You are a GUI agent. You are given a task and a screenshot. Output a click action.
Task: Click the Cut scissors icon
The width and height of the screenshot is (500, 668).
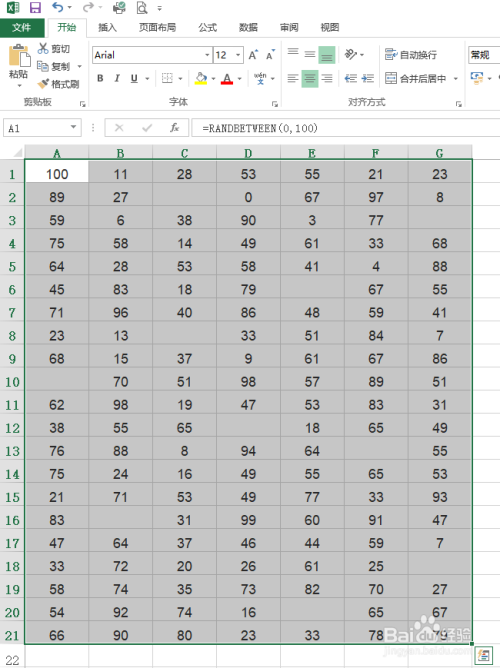[x=43, y=49]
